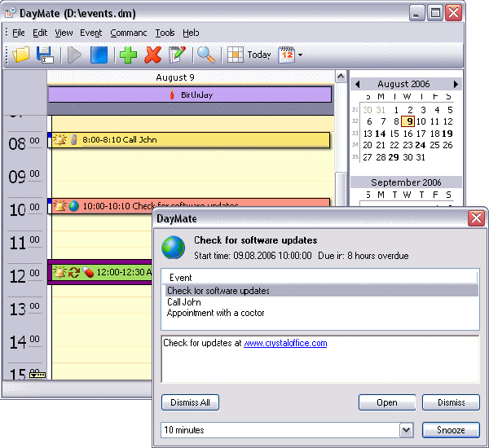This screenshot has height=448, width=489.
Task: Select highlighted August 9 in mini calendar
Action: point(408,121)
